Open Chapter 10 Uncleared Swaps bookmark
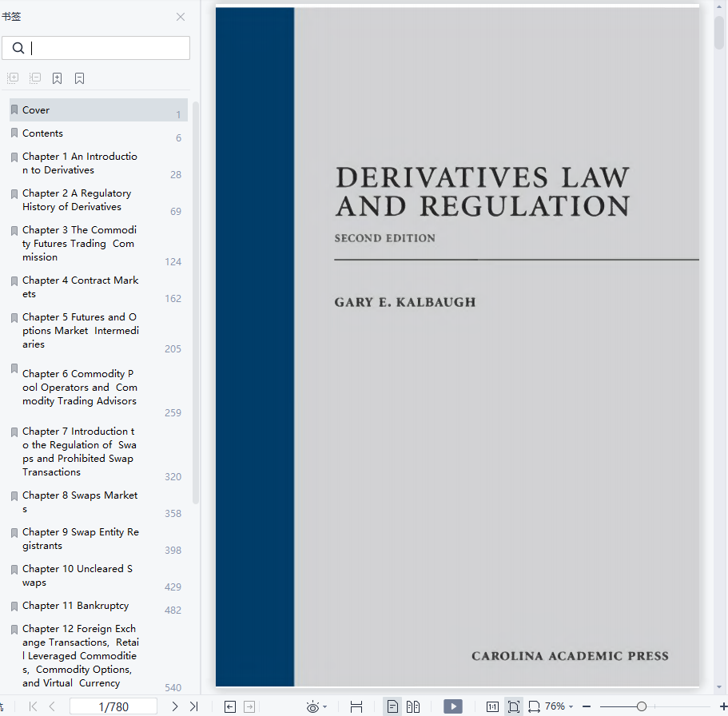This screenshot has width=728, height=716. [98, 576]
